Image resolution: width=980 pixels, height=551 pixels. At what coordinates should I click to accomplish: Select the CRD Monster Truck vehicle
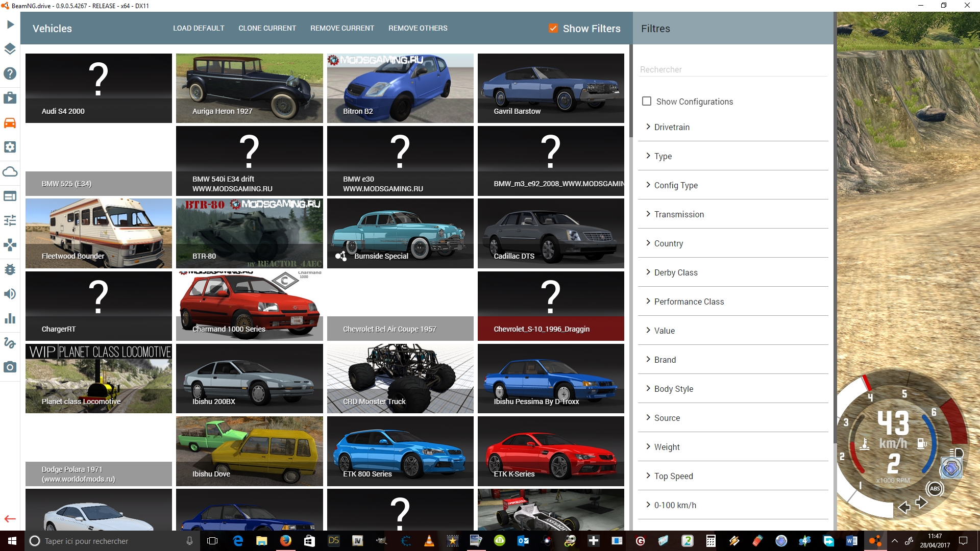400,378
